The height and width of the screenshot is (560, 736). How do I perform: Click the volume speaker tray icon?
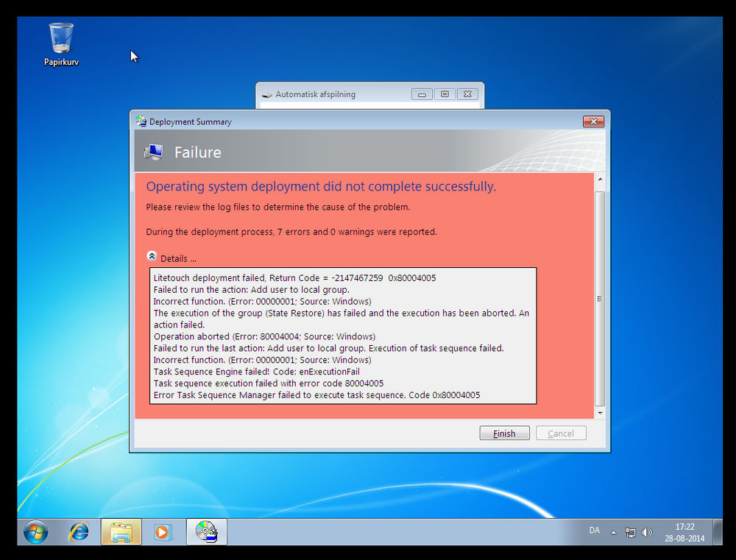tap(647, 532)
